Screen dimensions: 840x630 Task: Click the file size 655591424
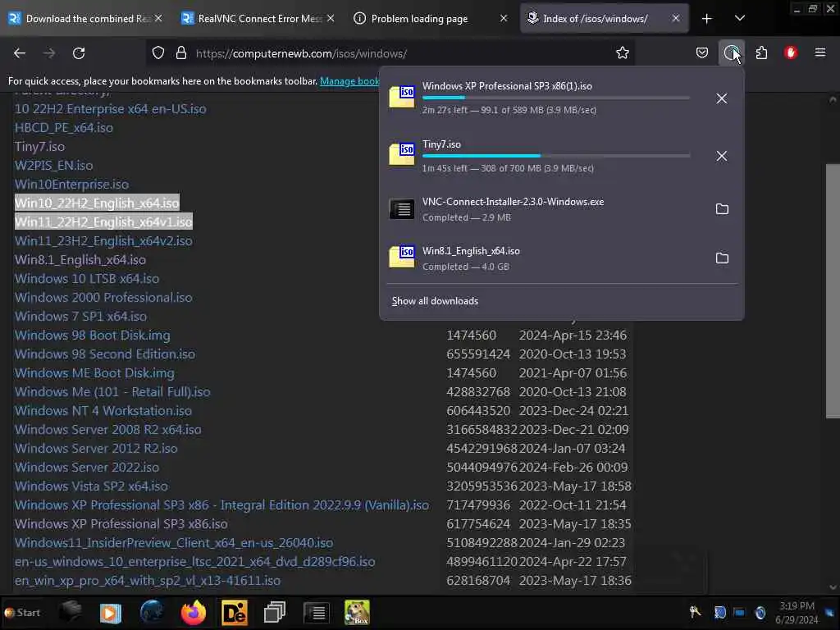pos(478,354)
